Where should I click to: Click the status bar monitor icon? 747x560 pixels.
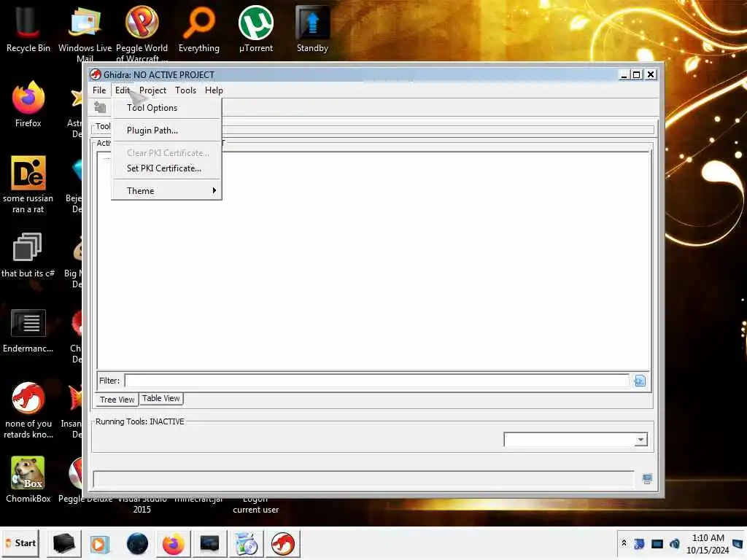[x=647, y=478]
